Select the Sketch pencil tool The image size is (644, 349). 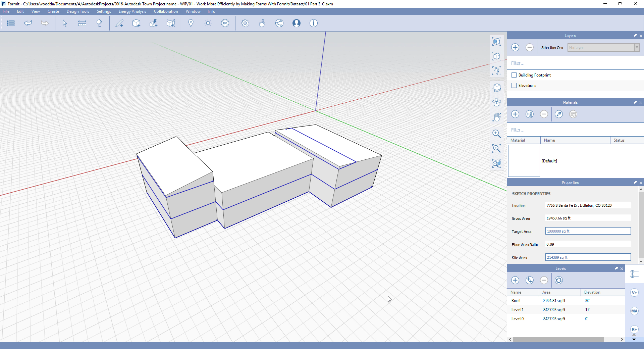point(119,23)
